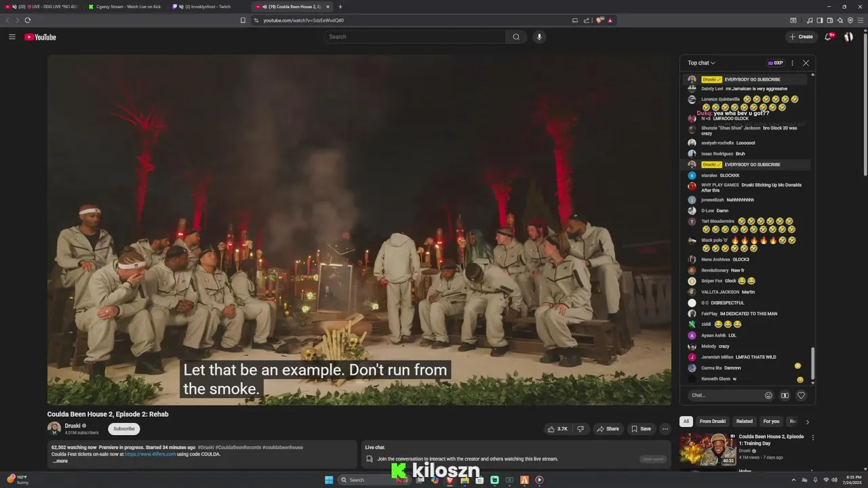Open YouTube notifications bell
Image resolution: width=868 pixels, height=488 pixels.
pyautogui.click(x=828, y=37)
